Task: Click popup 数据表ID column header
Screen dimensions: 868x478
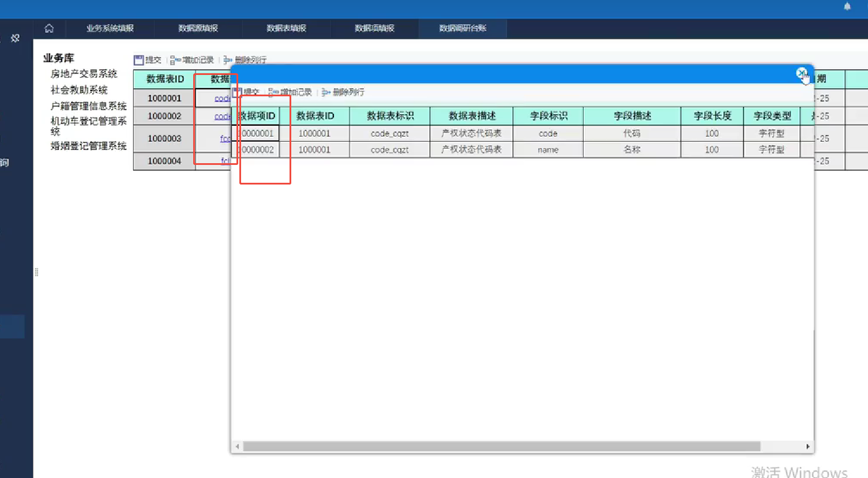Action: point(315,116)
